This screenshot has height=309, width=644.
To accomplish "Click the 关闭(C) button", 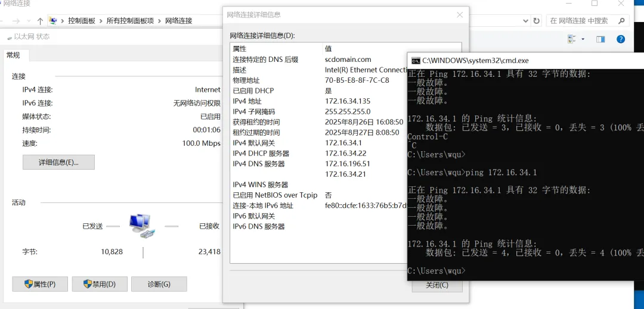I will [437, 285].
